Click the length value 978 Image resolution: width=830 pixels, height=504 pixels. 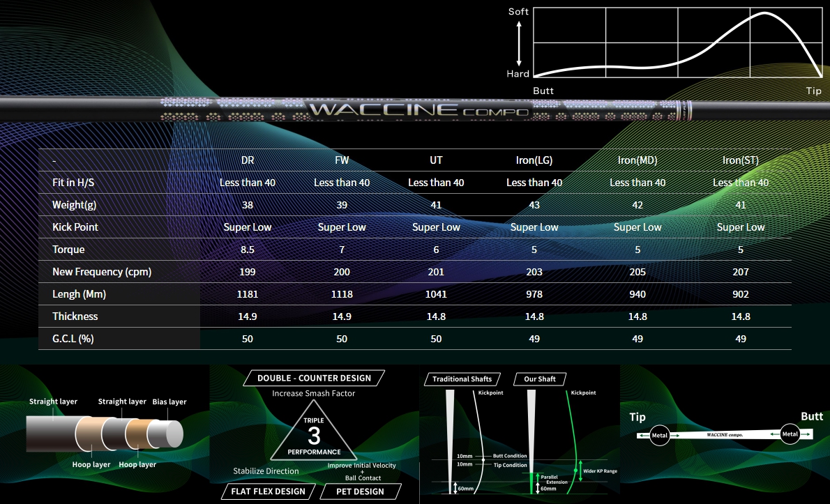click(534, 294)
